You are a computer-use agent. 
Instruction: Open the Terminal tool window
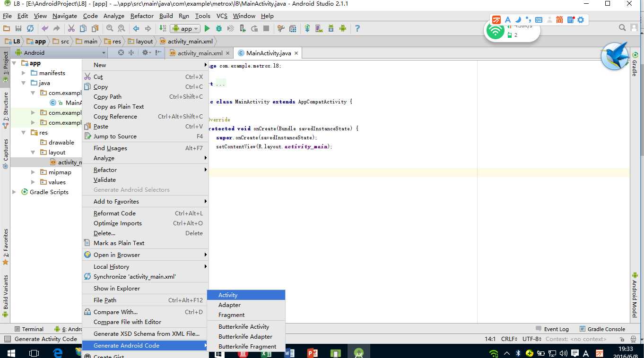[x=28, y=329]
